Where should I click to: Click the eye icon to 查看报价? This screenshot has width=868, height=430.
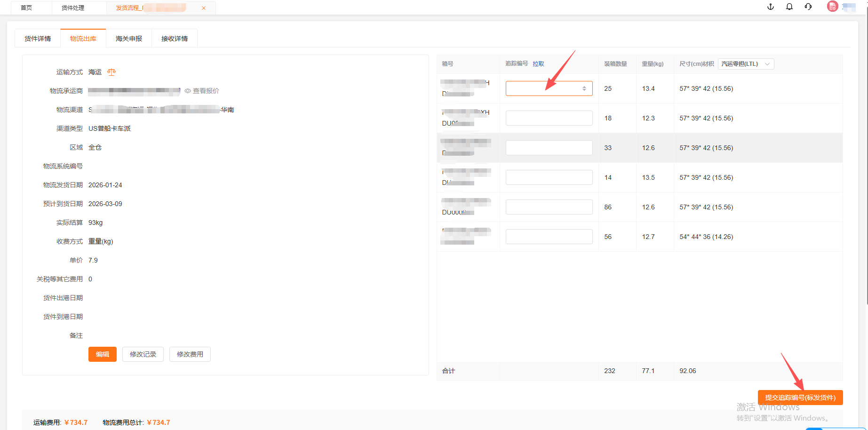pyautogui.click(x=188, y=91)
